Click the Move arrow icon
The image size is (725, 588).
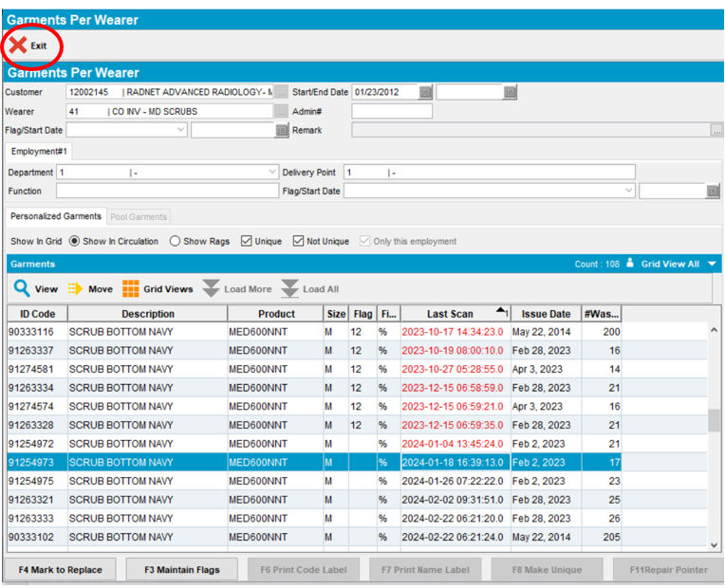[76, 289]
